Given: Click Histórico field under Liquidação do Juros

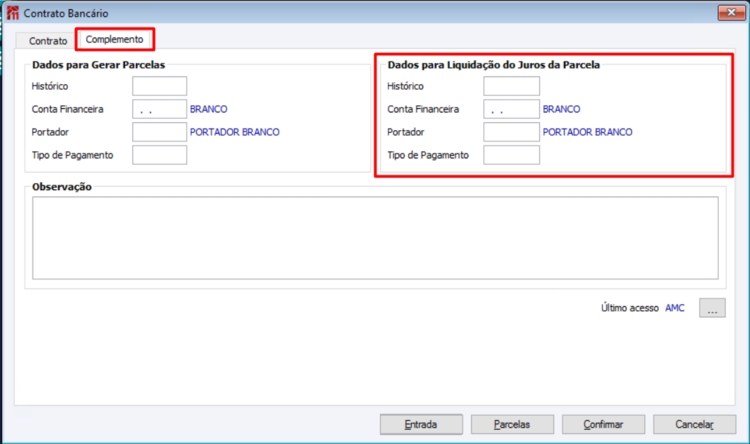Looking at the screenshot, I should tap(511, 86).
